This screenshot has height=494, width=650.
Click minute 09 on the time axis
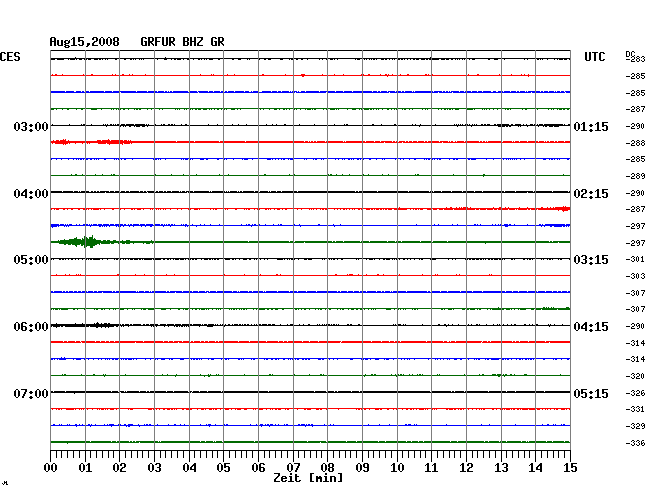coord(362,468)
